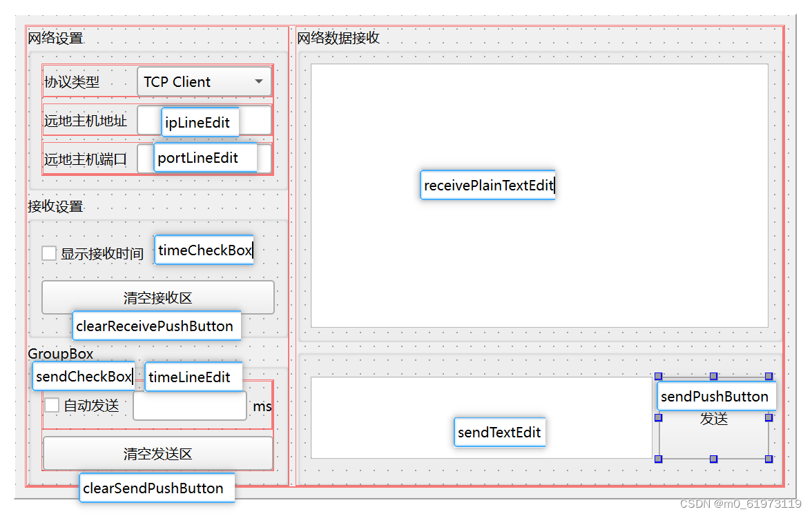Click the 清空发送区 button

tap(158, 453)
